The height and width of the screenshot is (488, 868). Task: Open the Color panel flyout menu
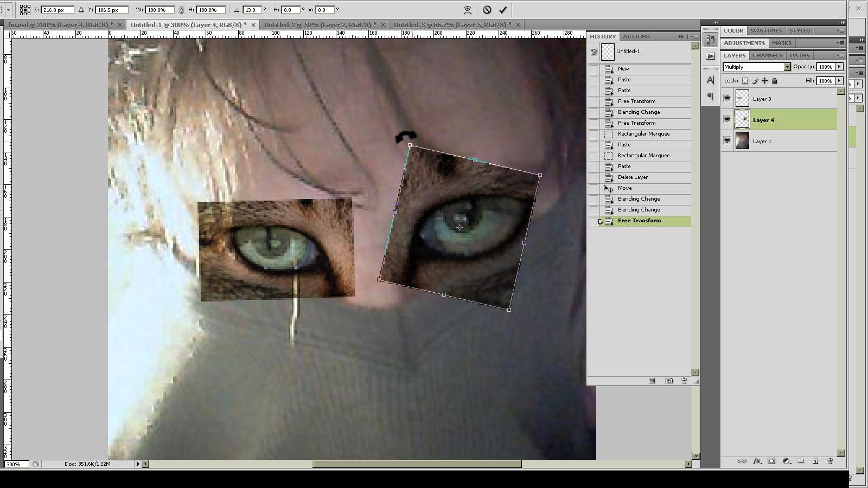(x=840, y=30)
